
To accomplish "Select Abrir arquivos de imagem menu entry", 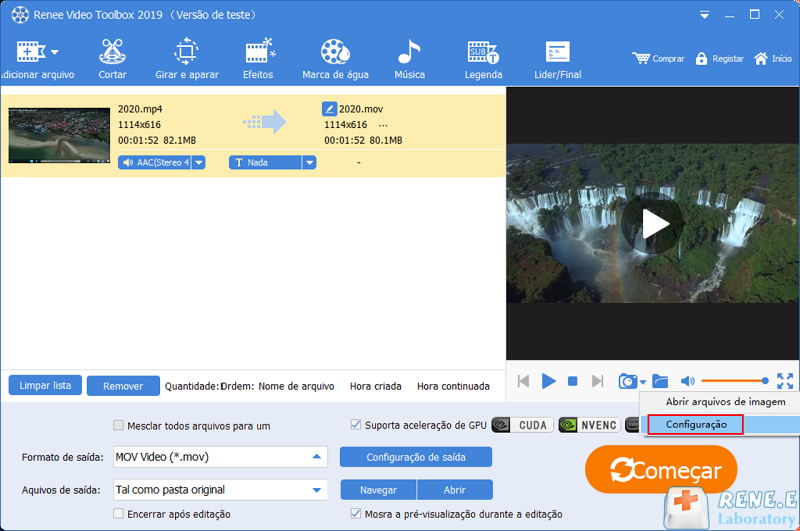I will [725, 402].
